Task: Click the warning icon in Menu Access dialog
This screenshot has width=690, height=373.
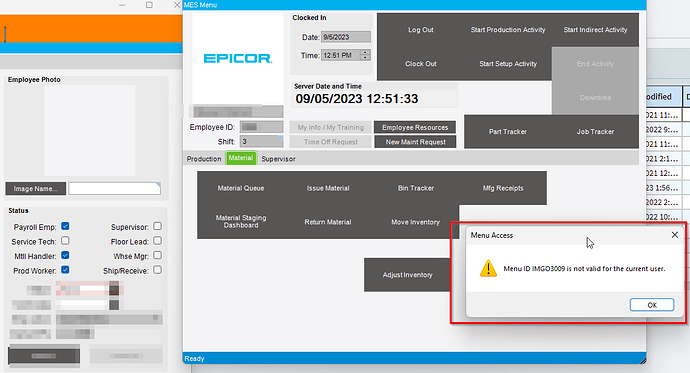Action: tap(488, 268)
